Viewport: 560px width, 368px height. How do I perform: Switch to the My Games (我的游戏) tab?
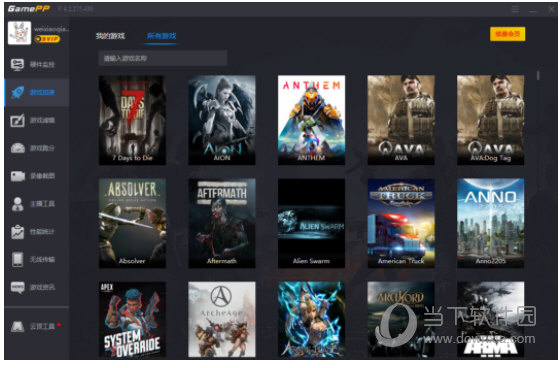point(110,36)
